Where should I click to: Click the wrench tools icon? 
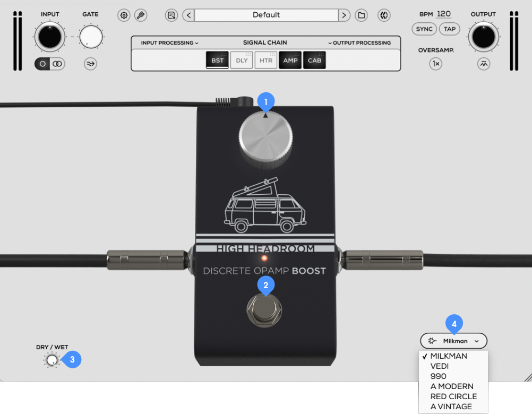(141, 15)
